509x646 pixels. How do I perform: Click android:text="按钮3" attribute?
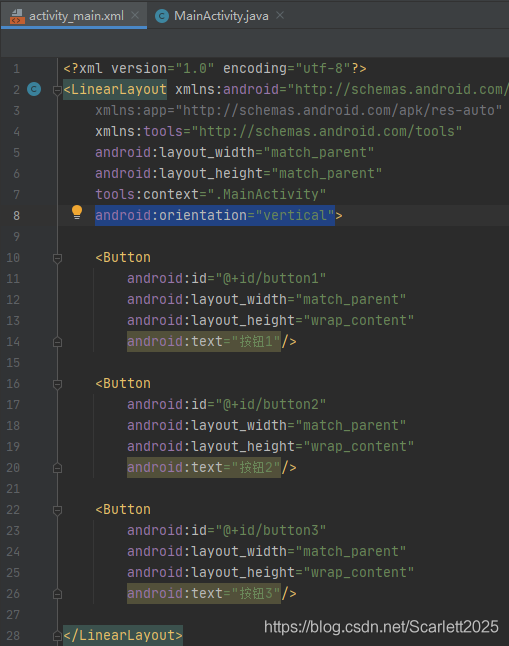[204, 594]
